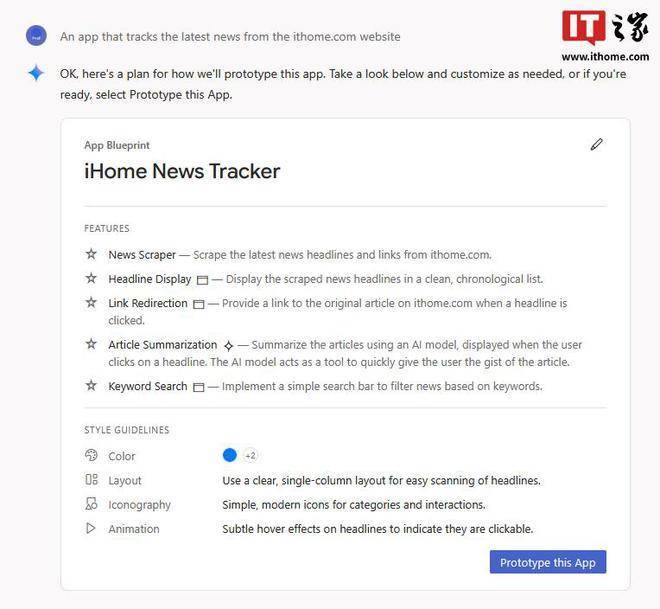The image size is (660, 609).
Task: Click the star icon beside News Scraper
Action: coord(91,254)
